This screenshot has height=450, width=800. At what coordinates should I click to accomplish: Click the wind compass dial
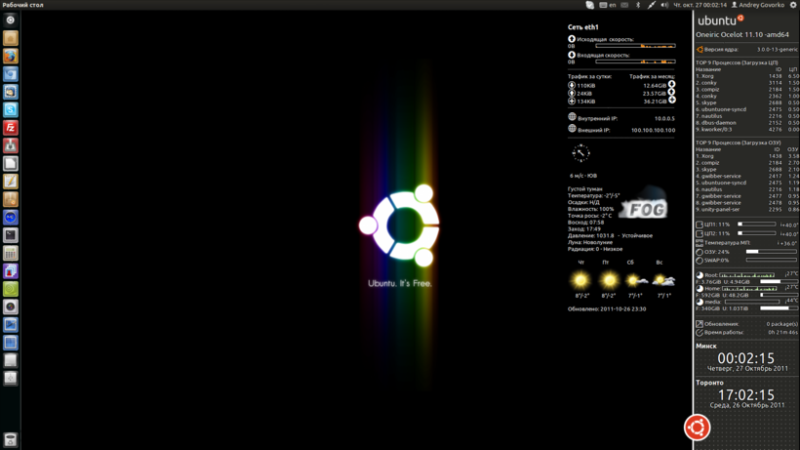click(x=581, y=153)
